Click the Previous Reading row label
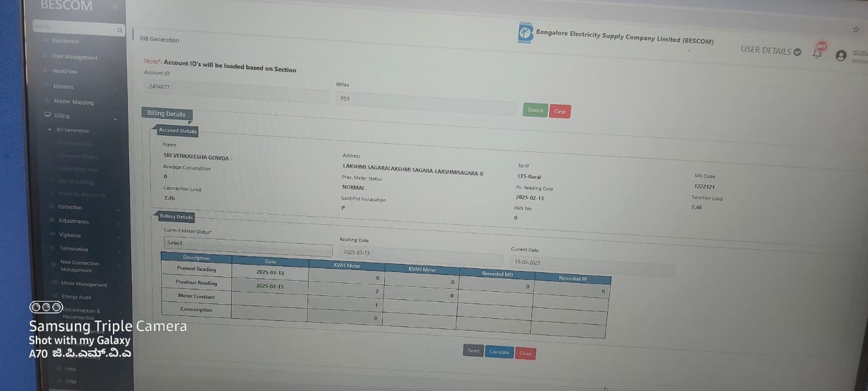868x391 pixels. tap(196, 282)
